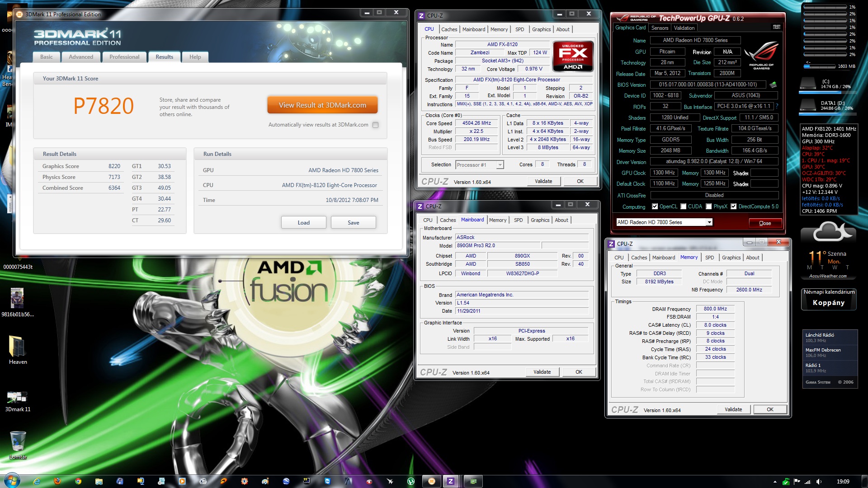Switch to 3DMark via its taskbar button
868x488 pixels.
(x=432, y=481)
